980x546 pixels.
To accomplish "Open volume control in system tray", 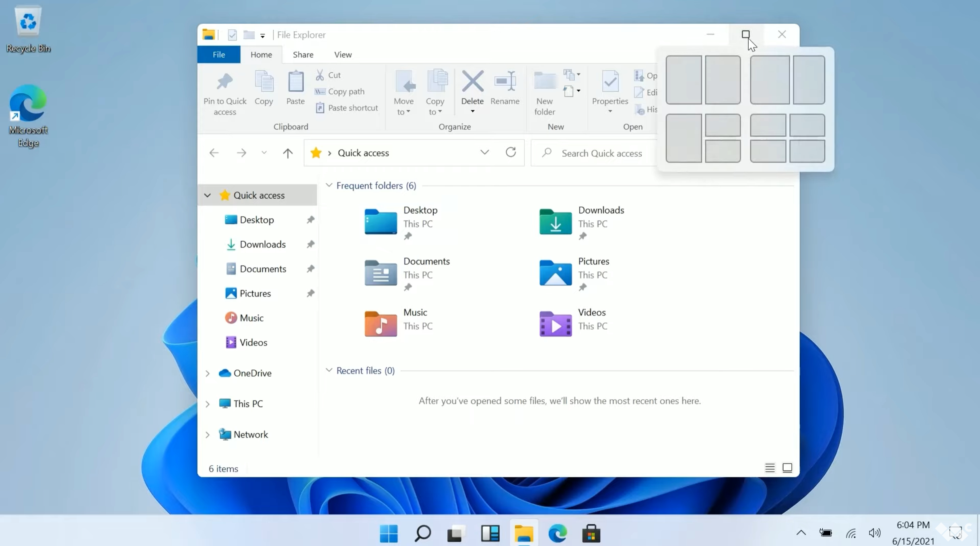I will pyautogui.click(x=875, y=533).
